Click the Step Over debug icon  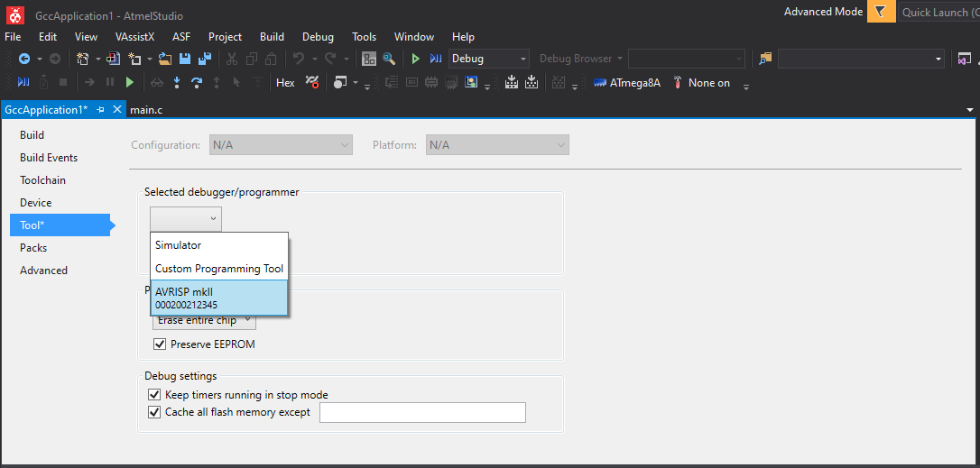click(x=196, y=83)
